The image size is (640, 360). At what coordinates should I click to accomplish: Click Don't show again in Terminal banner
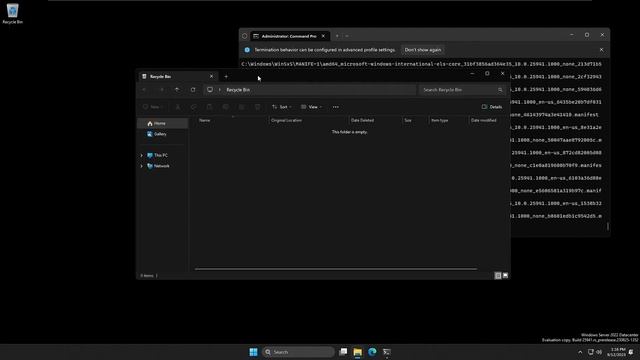[x=423, y=50]
